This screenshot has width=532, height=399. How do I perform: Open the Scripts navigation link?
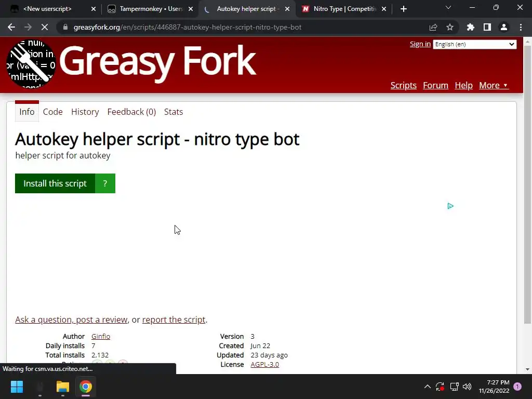pyautogui.click(x=403, y=85)
